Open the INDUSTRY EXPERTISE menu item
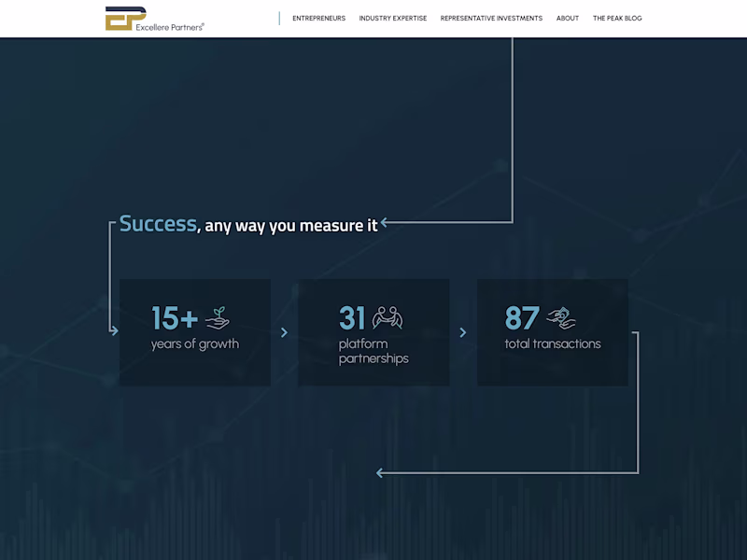The height and width of the screenshot is (560, 747). pyautogui.click(x=393, y=18)
